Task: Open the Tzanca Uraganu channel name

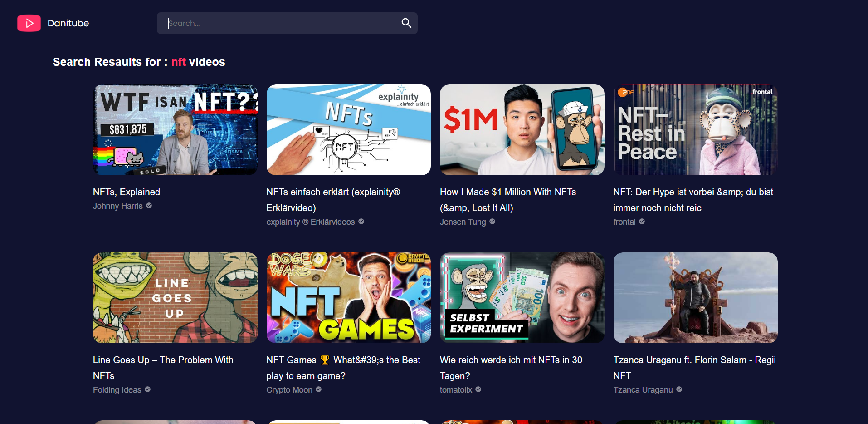Action: point(643,390)
